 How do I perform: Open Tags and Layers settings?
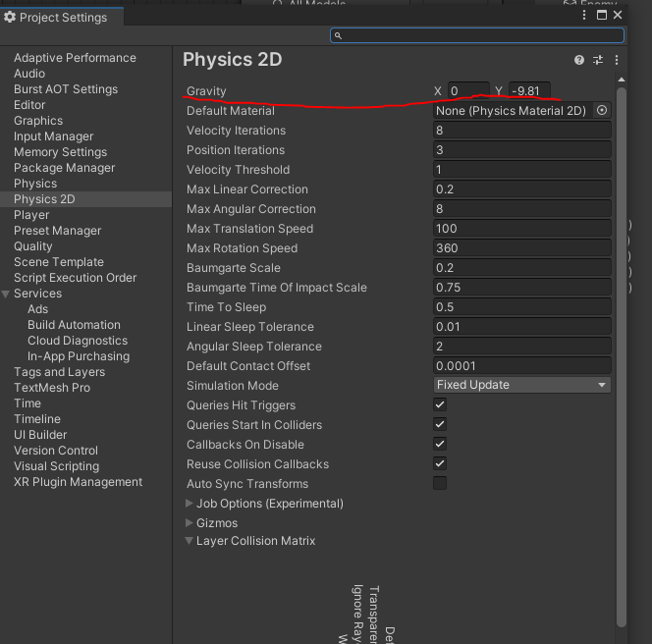coord(60,372)
